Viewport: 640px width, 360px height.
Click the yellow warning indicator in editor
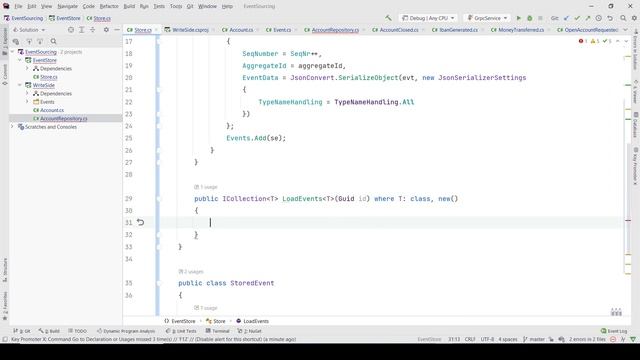click(595, 41)
